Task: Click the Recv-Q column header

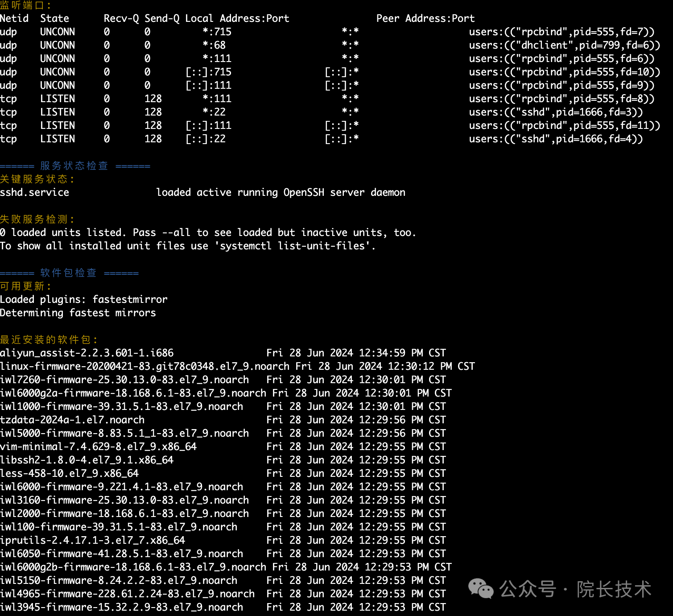Action: 121,19
